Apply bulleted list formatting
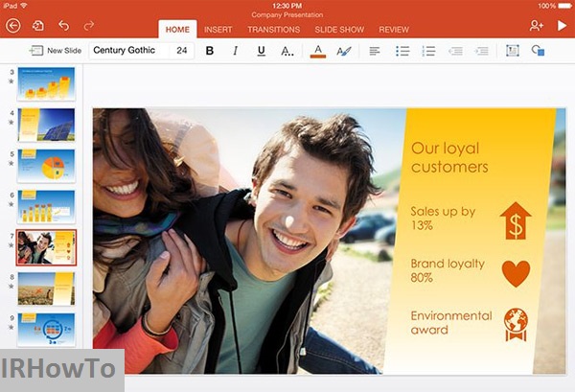 point(402,51)
